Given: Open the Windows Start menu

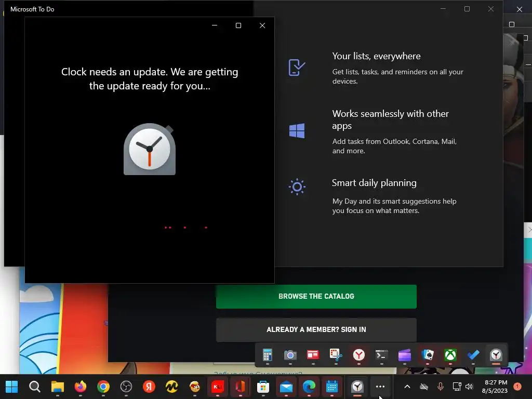Looking at the screenshot, I should click(11, 387).
